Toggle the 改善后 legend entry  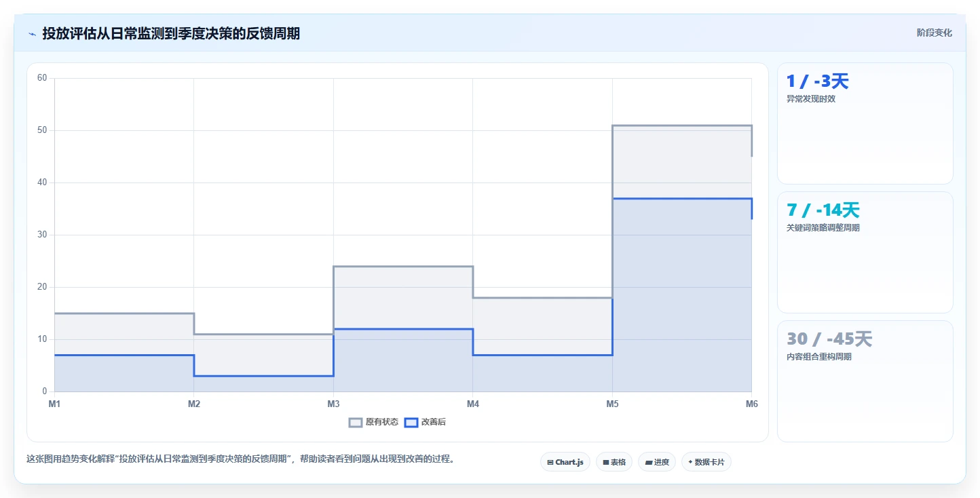click(x=426, y=422)
